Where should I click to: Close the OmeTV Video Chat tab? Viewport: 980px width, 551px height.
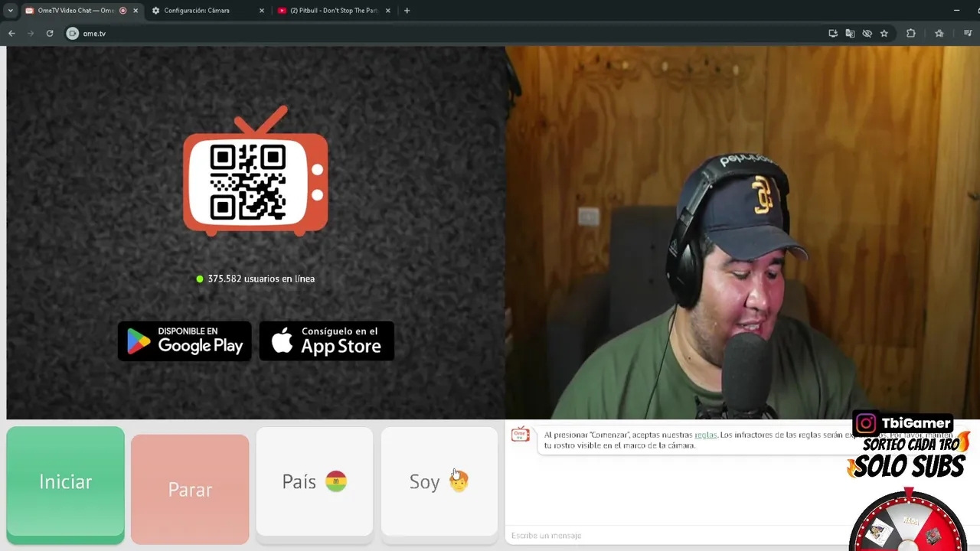coord(136,11)
